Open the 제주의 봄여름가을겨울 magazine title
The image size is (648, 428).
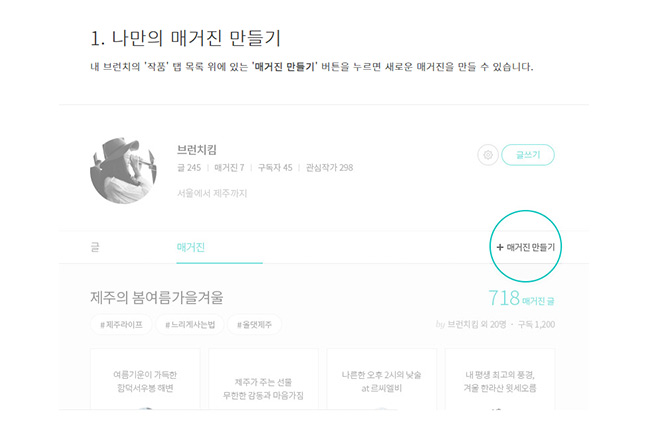coord(157,297)
